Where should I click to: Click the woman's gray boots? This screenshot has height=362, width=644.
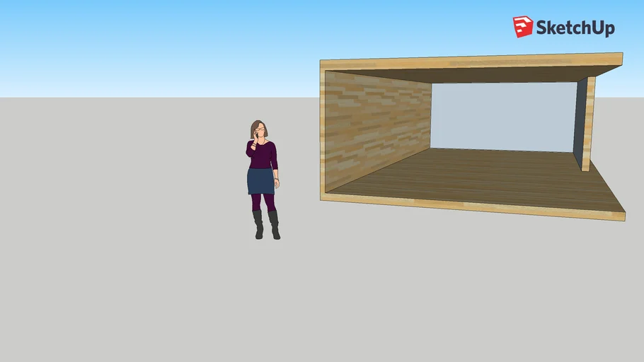pos(273,226)
